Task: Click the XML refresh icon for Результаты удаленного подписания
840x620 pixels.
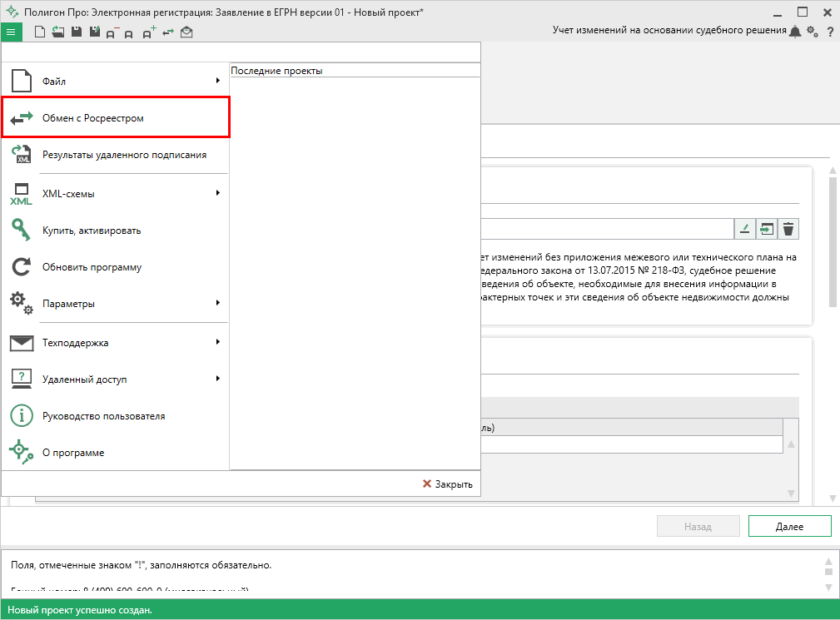Action: tap(22, 155)
